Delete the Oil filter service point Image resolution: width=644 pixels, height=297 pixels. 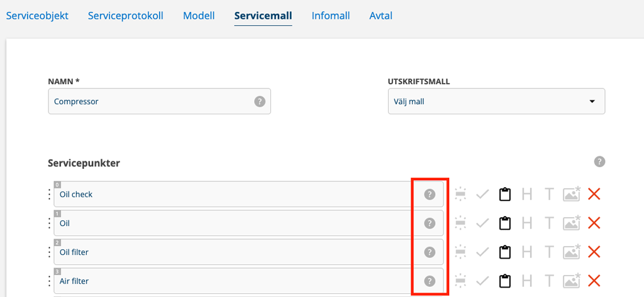click(x=594, y=252)
